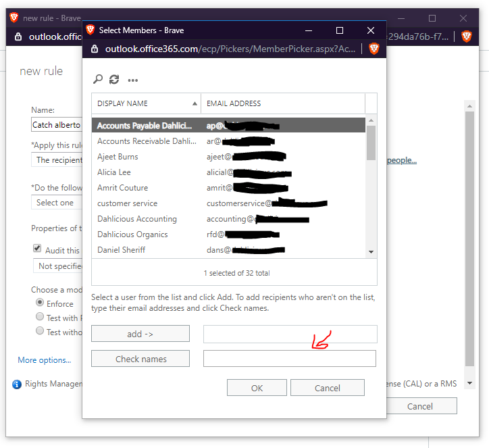The image size is (489, 448).
Task: Click the member list scrollbar thumb
Action: coord(371,143)
